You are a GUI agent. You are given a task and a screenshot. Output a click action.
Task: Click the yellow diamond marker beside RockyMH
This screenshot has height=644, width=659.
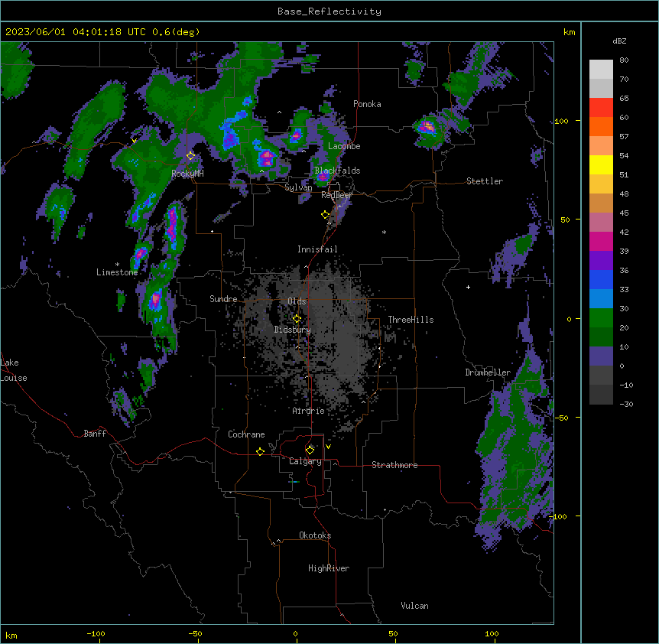tap(190, 156)
